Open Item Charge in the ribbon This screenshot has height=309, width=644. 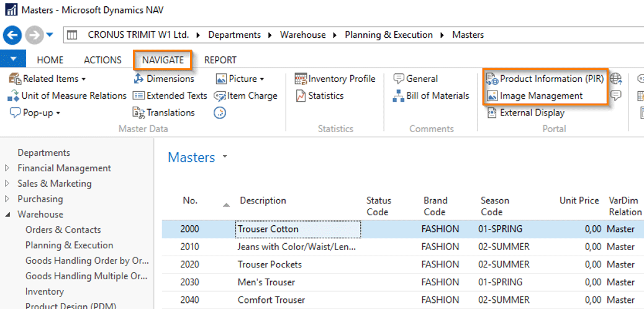point(245,96)
